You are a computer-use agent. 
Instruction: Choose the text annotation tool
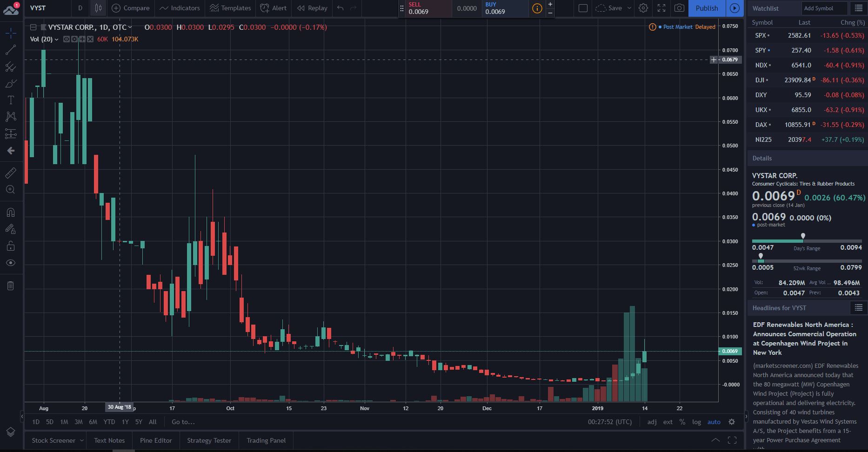pos(11,100)
